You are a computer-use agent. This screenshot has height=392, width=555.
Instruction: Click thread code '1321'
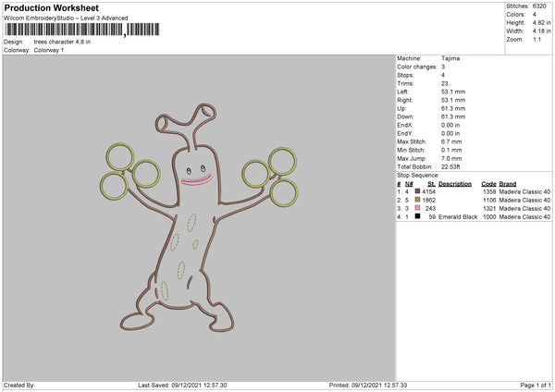coord(489,208)
